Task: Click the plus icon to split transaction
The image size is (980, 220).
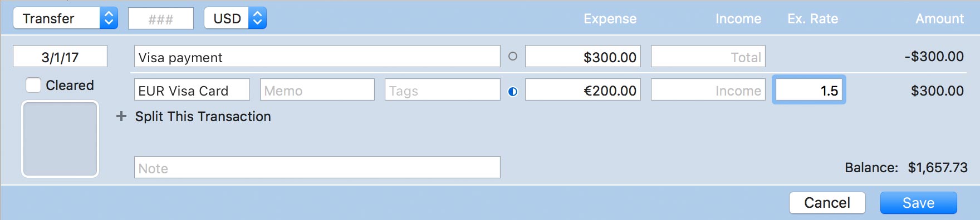Action: click(x=121, y=116)
